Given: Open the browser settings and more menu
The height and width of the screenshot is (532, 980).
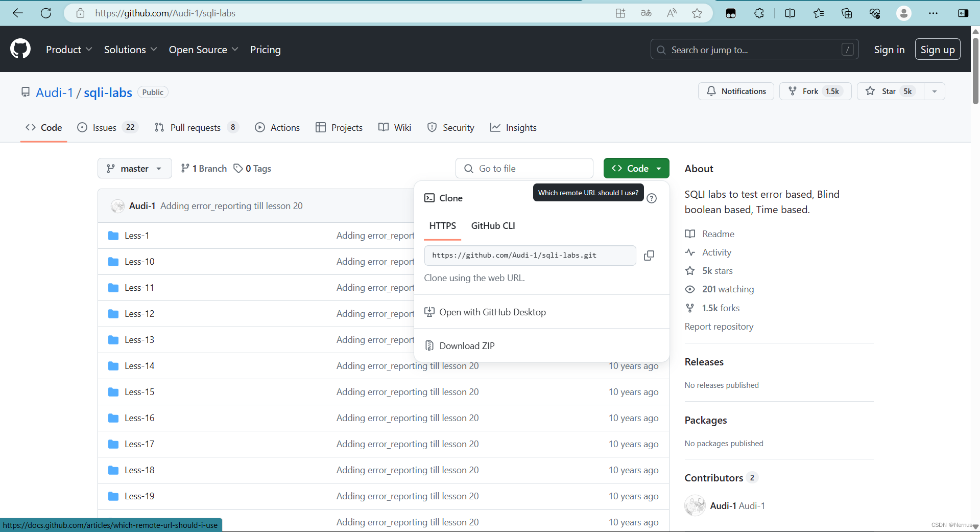Looking at the screenshot, I should 933,13.
